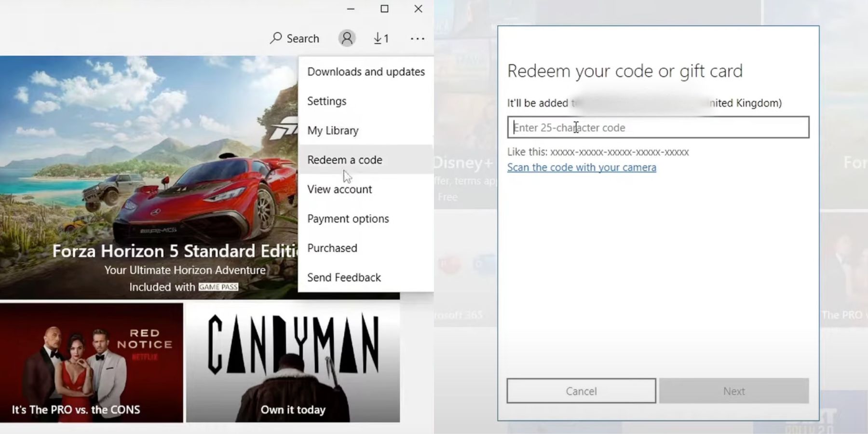Choose Payment options in the menu
Screen dimensions: 868x434
coord(366,218)
